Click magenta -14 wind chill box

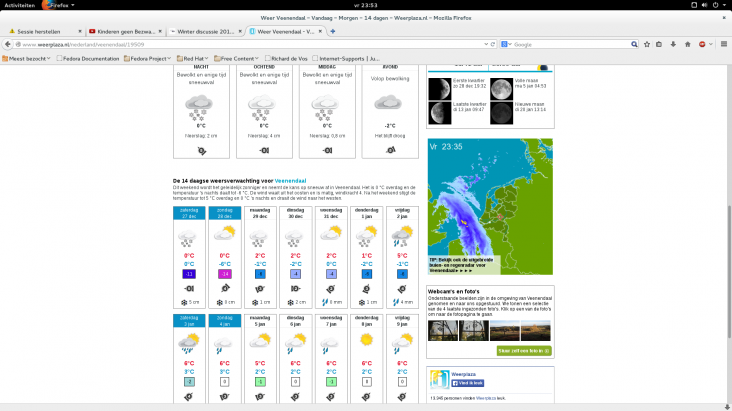click(x=225, y=274)
